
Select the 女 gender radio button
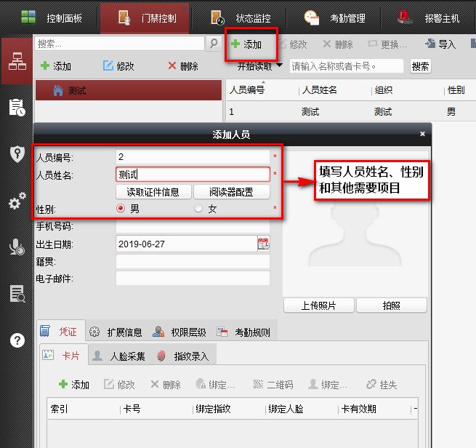198,209
